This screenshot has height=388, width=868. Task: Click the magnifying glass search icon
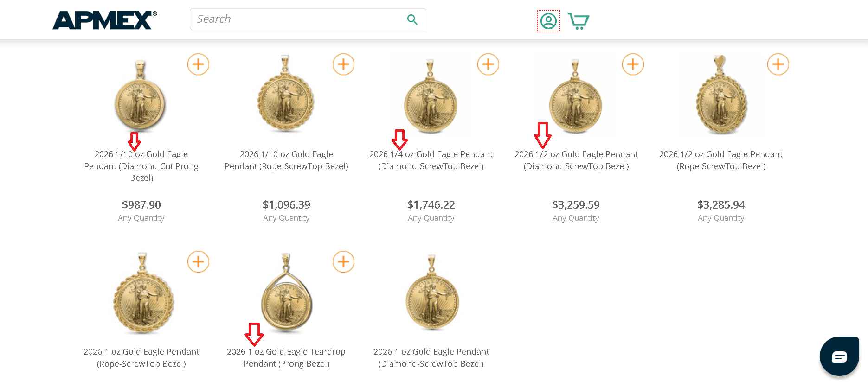point(412,19)
